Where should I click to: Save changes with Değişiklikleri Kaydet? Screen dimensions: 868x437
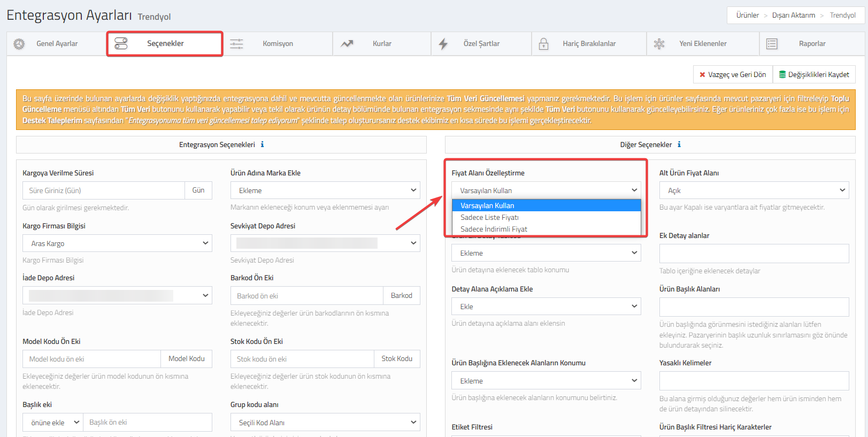pyautogui.click(x=814, y=74)
